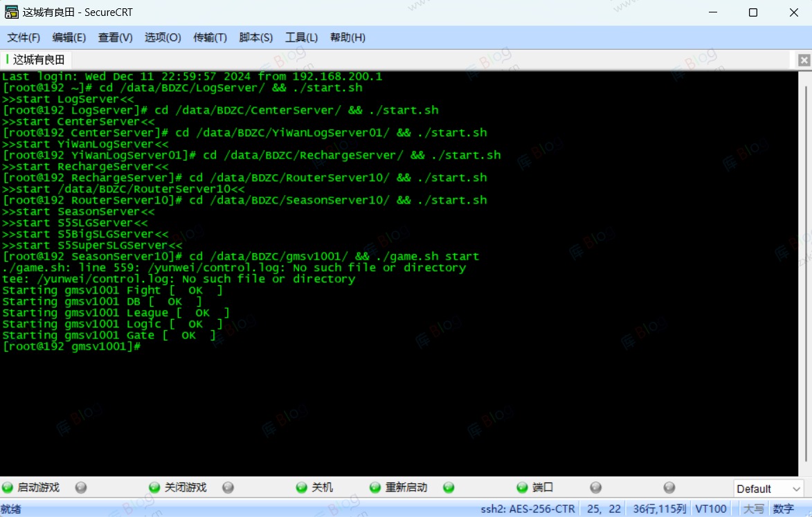Open the 工具(L) menu
Image resolution: width=812 pixels, height=517 pixels.
tap(301, 37)
